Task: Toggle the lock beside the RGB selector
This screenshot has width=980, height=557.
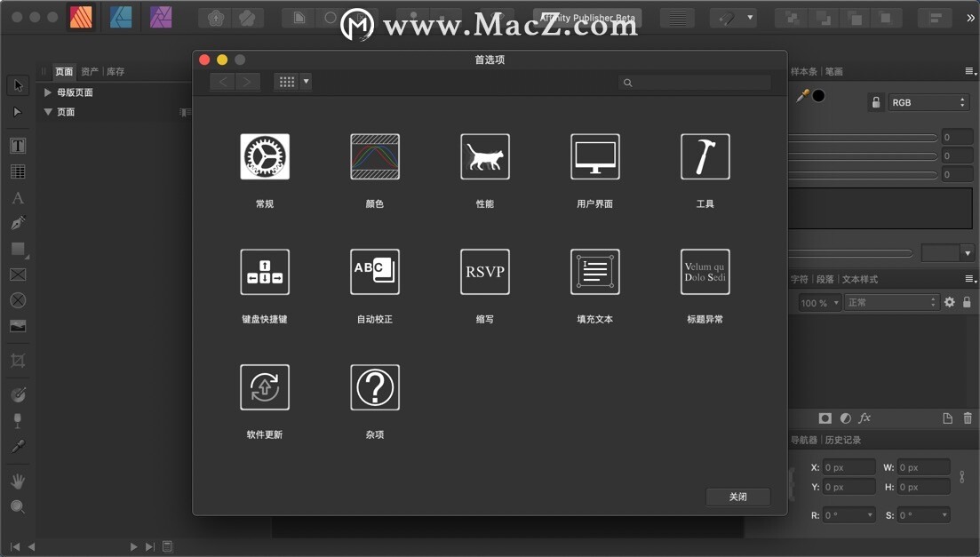Action: pyautogui.click(x=875, y=102)
